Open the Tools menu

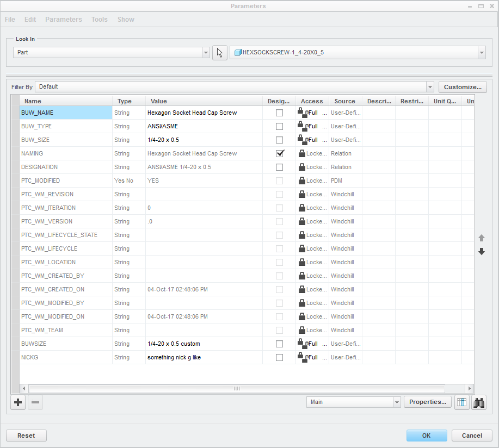tap(100, 20)
